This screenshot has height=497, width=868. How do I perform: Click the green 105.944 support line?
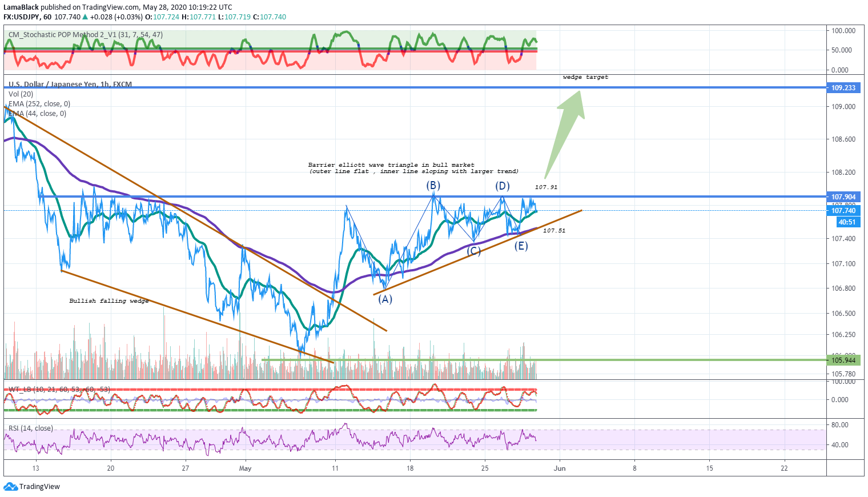tap(544, 360)
